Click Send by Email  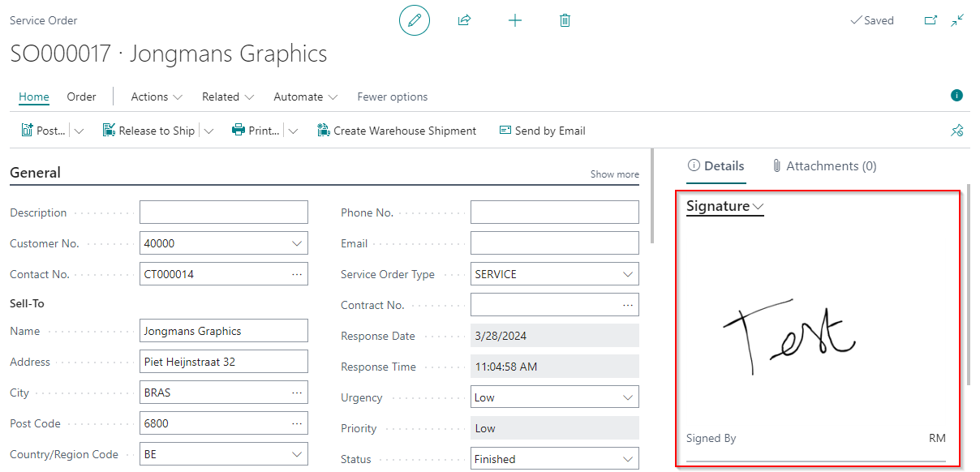(542, 131)
